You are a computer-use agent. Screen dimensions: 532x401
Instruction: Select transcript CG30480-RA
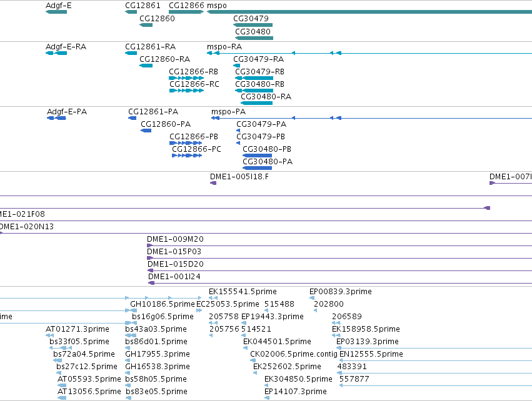256,103
